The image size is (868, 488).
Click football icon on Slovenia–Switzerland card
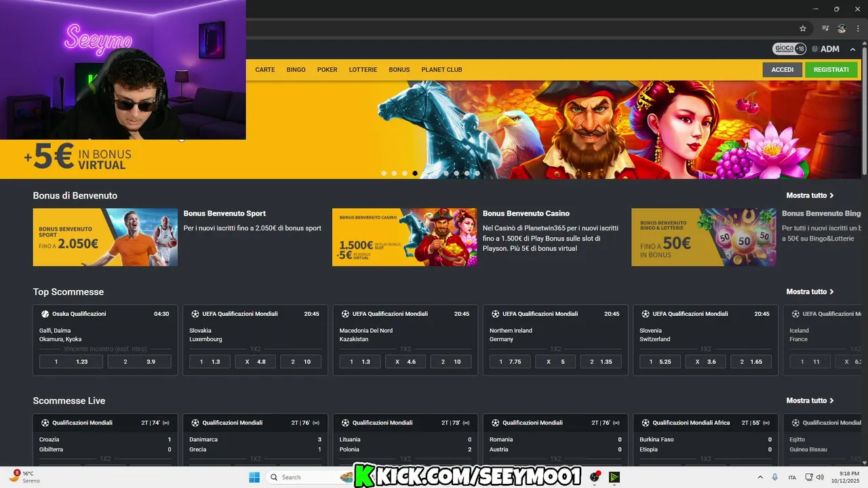645,314
